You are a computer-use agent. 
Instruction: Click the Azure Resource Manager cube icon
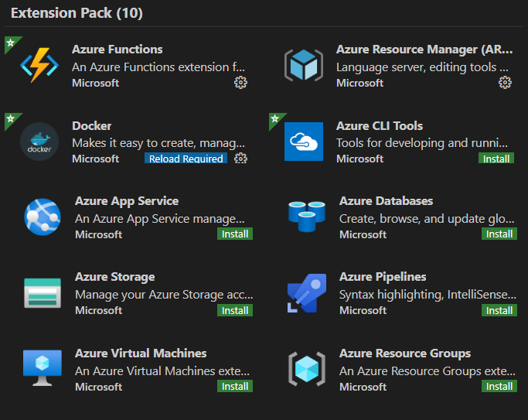(303, 65)
